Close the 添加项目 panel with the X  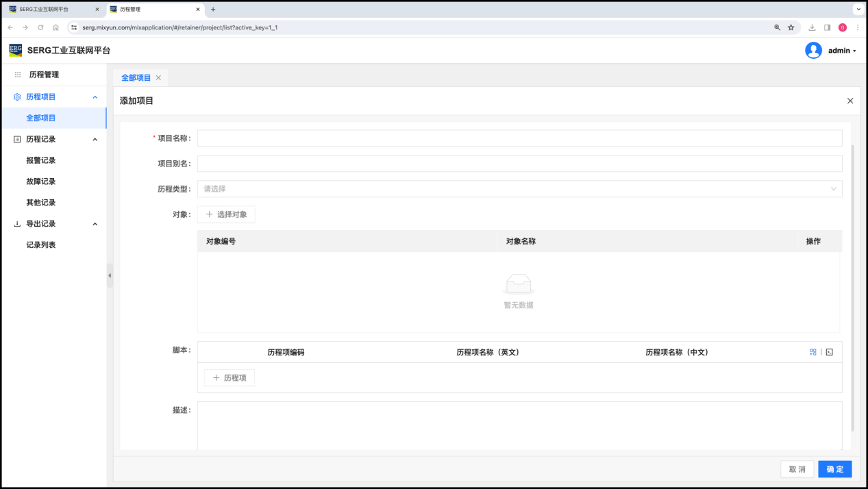click(850, 101)
